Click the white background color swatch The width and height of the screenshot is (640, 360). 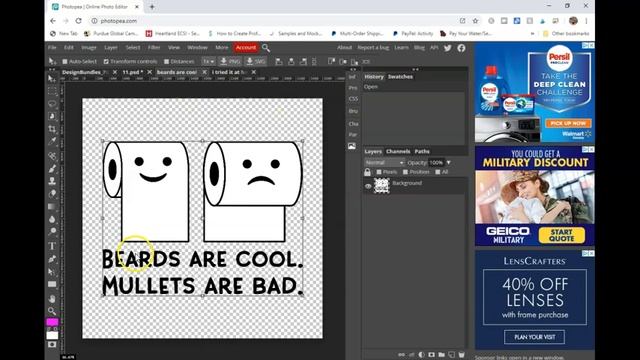click(52, 335)
